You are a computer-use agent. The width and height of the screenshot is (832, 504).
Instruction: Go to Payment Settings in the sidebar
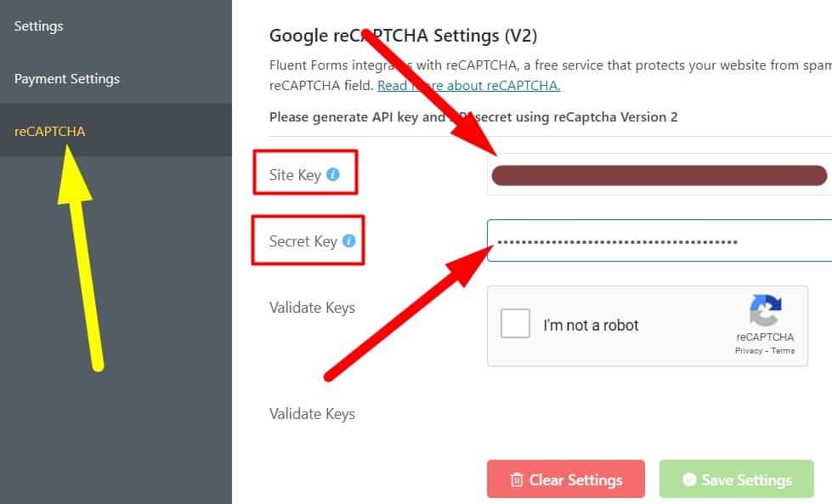67,79
